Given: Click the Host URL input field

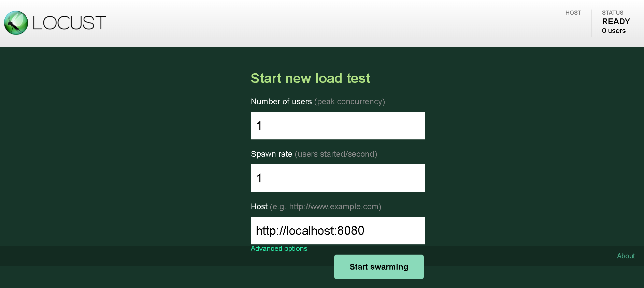Looking at the screenshot, I should pyautogui.click(x=338, y=230).
